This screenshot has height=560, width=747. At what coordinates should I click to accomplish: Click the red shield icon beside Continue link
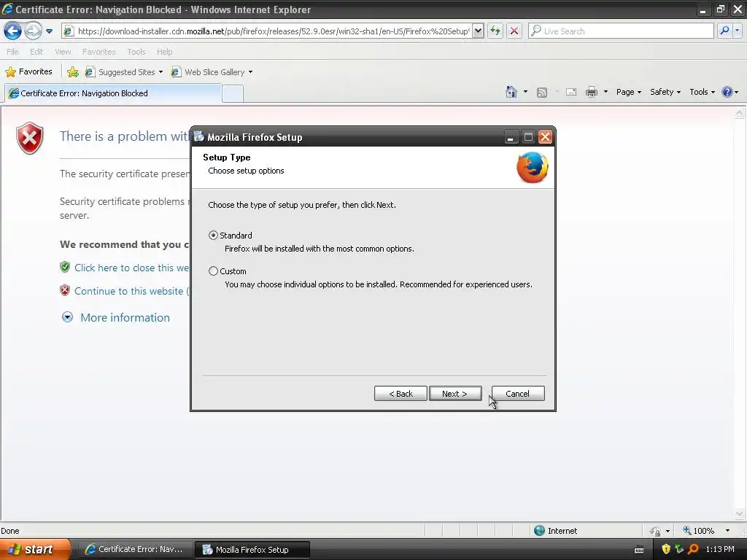point(65,290)
